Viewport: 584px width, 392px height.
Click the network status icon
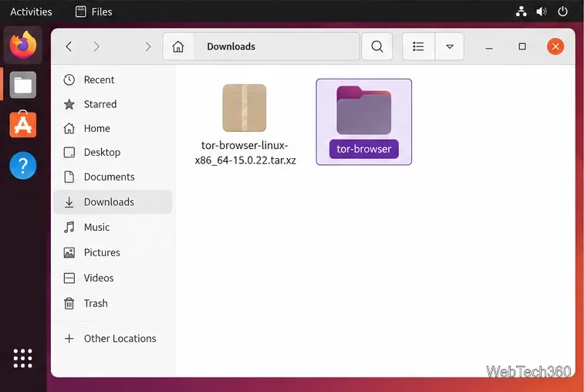point(521,12)
